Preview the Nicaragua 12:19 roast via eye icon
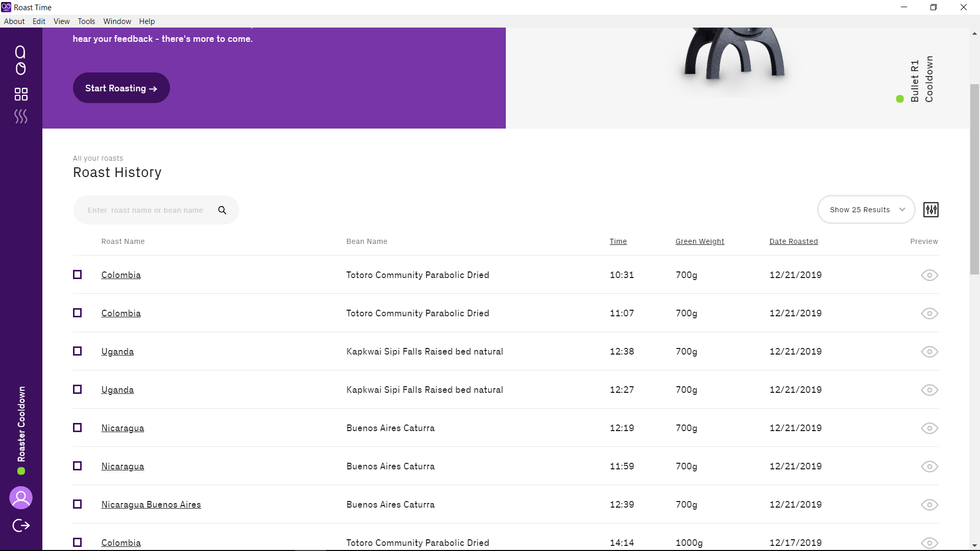The height and width of the screenshot is (551, 980). (x=929, y=428)
